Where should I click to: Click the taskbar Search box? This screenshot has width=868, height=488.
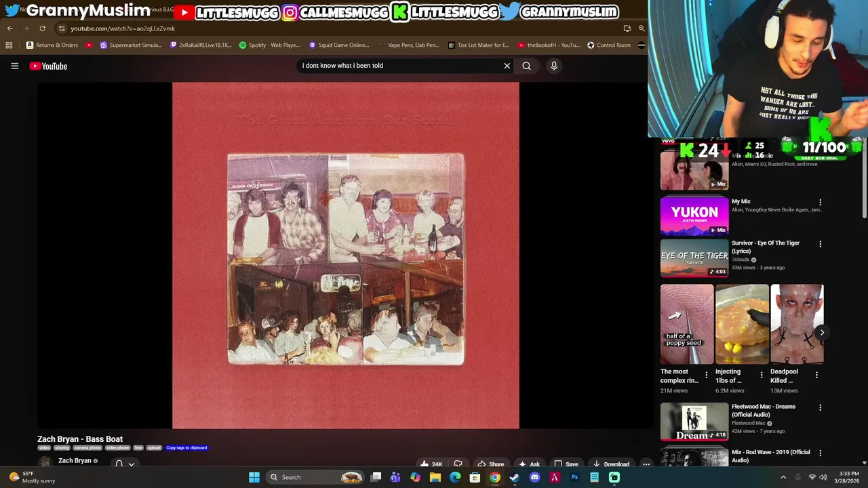[x=315, y=477]
